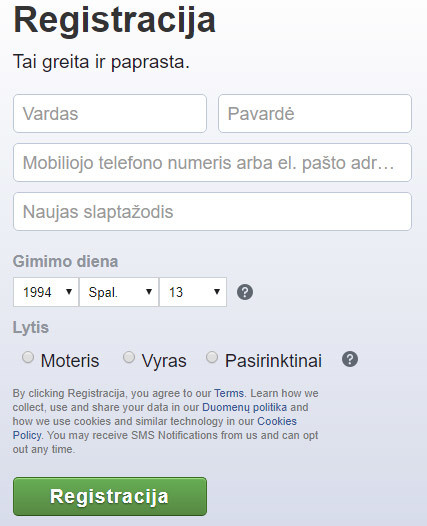Focus the Vardas first name field
This screenshot has height=526, width=427.
[110, 113]
